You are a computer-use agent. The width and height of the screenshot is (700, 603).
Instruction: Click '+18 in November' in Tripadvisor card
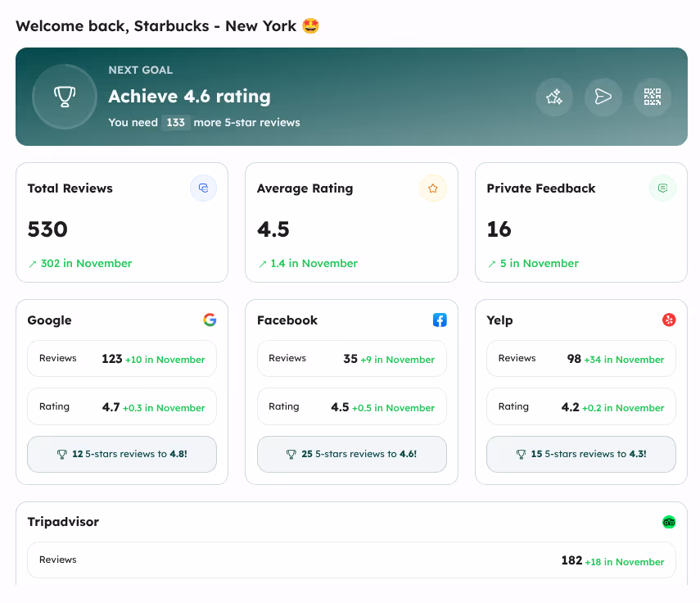tap(625, 562)
